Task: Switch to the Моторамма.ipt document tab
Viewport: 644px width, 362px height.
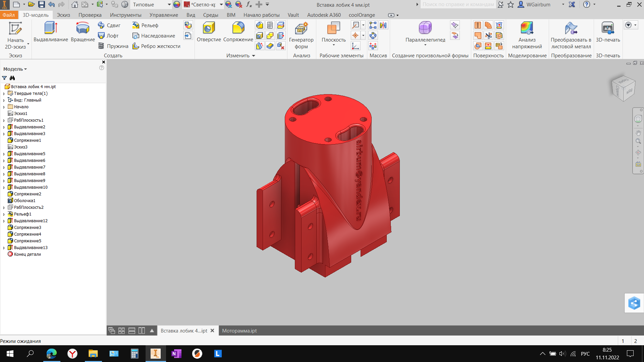Action: coord(239,331)
